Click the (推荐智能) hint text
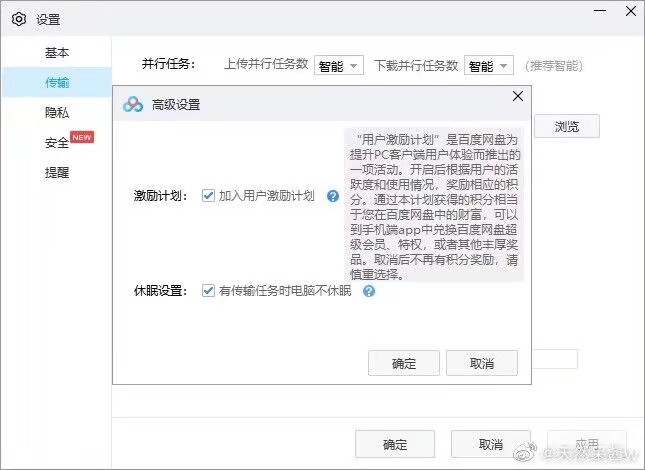 (x=554, y=65)
